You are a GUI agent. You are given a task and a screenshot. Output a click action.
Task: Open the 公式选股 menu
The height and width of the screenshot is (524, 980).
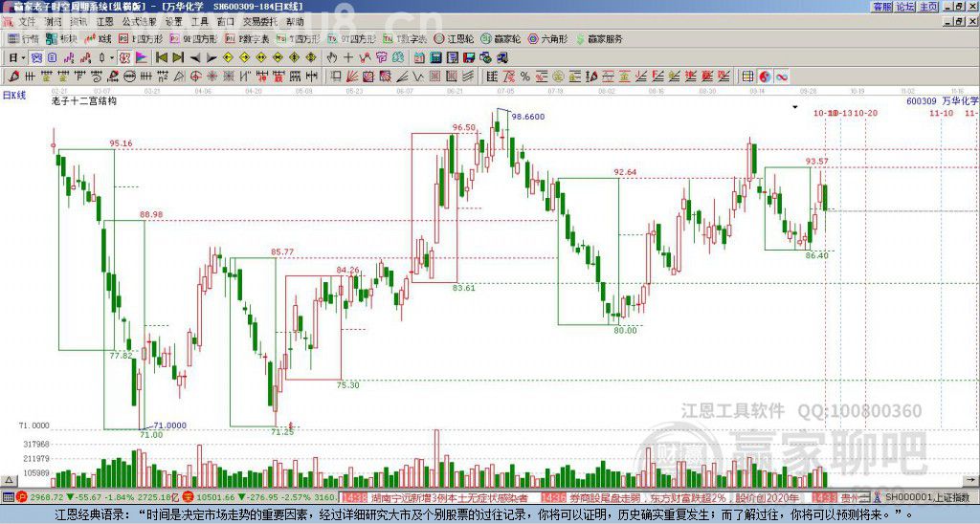pyautogui.click(x=139, y=22)
